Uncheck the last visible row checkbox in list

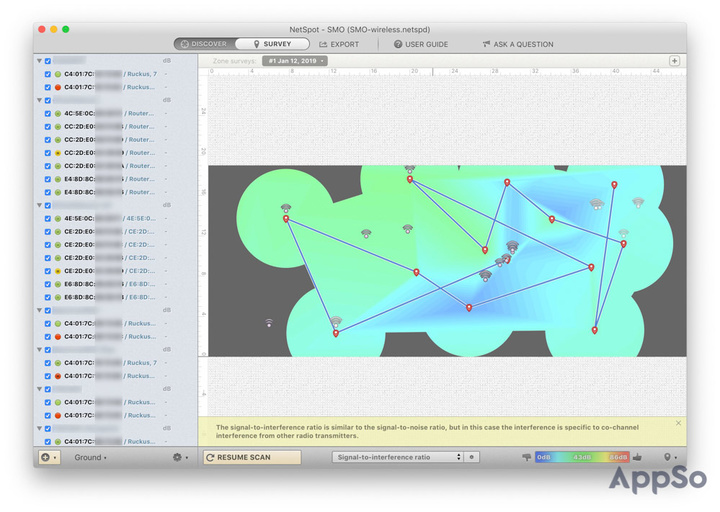coord(48,442)
